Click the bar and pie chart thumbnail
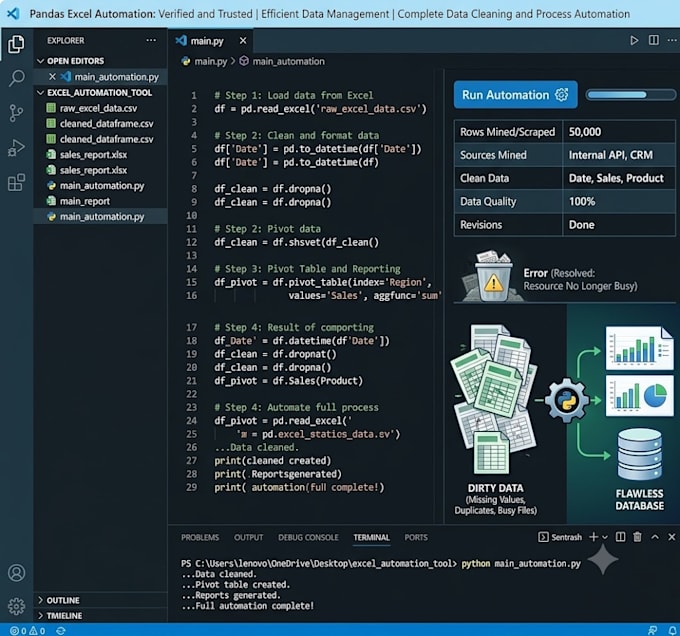680x636 pixels. pos(640,395)
